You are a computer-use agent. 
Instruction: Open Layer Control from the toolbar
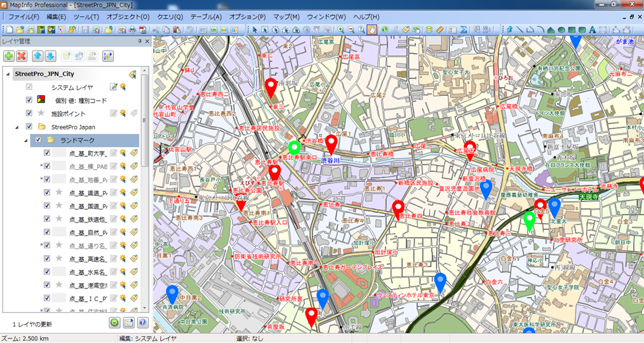point(429,30)
